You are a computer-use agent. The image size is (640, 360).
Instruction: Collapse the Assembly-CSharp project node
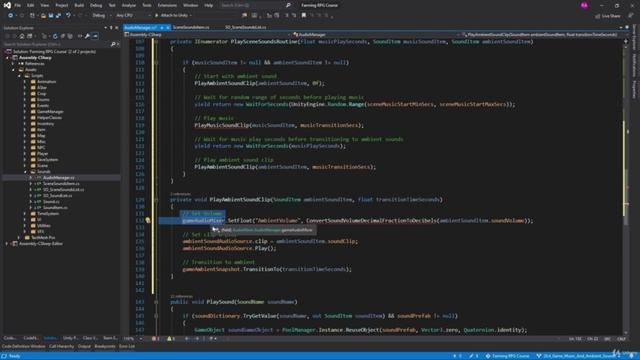coord(7,58)
